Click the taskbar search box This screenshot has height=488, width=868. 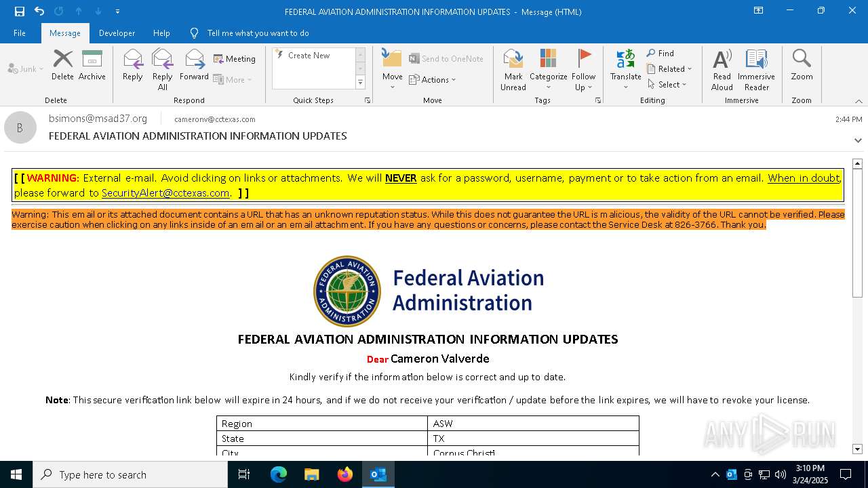(x=130, y=474)
